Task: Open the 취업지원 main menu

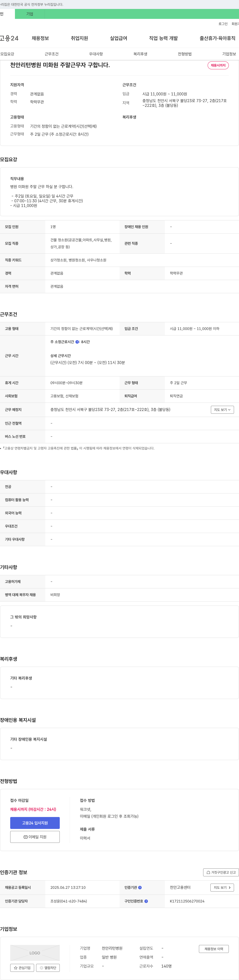Action: [x=79, y=38]
